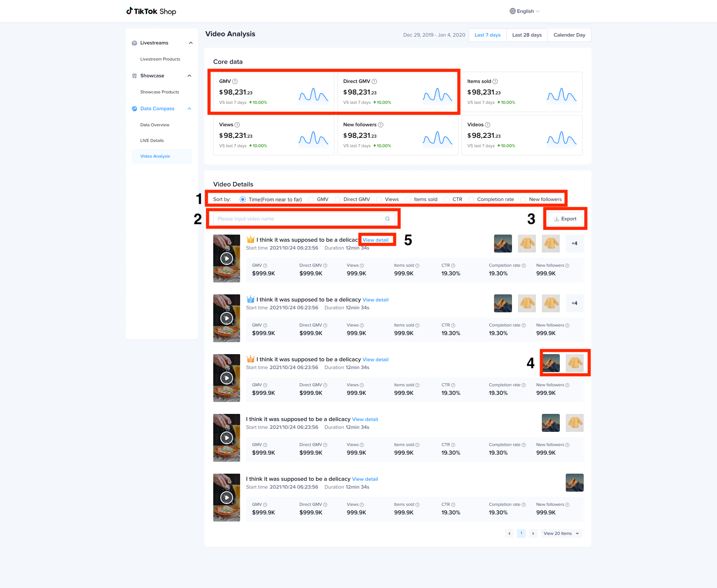The height and width of the screenshot is (588, 717).
Task: Select the Completion rate sort option
Action: coord(471,199)
